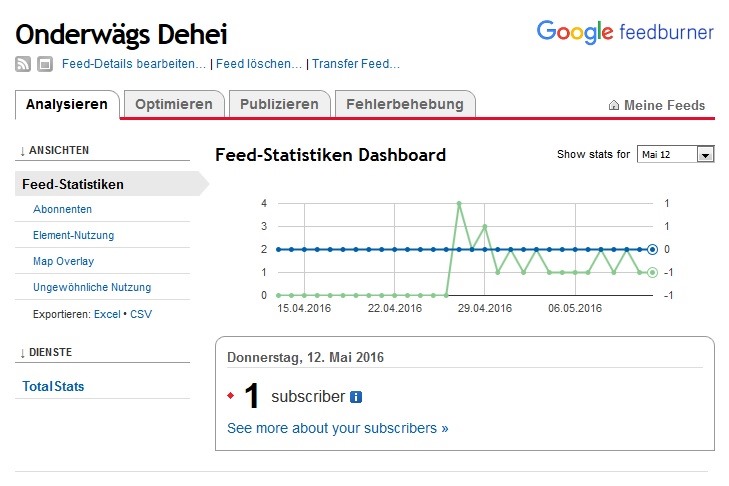Click the green end-point marker on the chart

(x=652, y=272)
